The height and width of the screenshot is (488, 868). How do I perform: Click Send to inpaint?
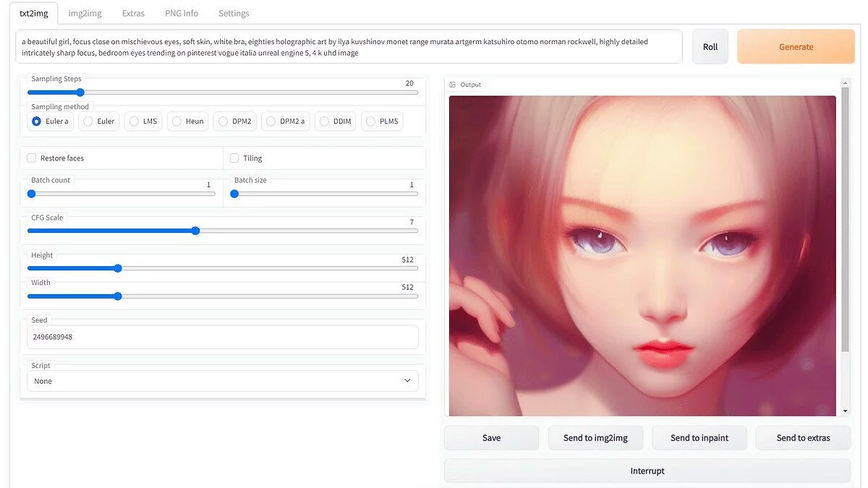(x=699, y=437)
